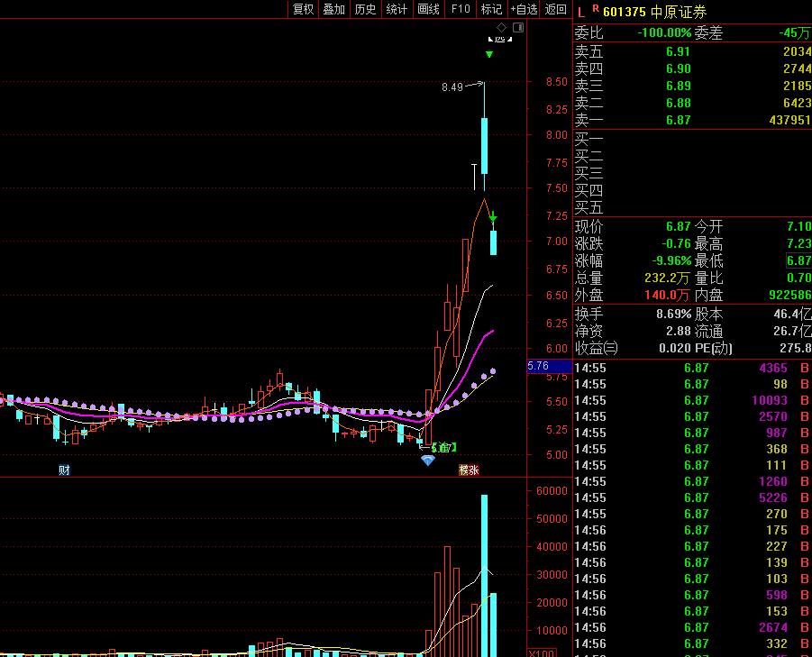Select the 画线 drawing tool

(428, 9)
